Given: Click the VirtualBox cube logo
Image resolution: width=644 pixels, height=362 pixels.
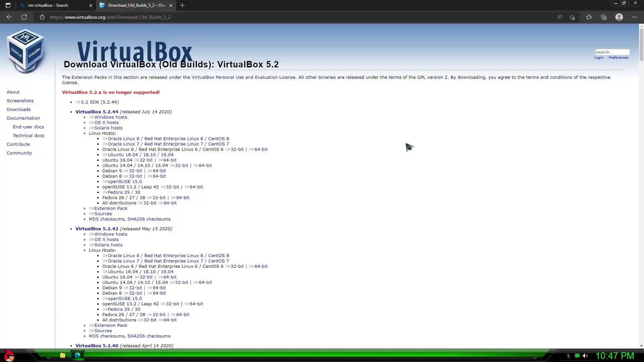Looking at the screenshot, I should point(25,50).
